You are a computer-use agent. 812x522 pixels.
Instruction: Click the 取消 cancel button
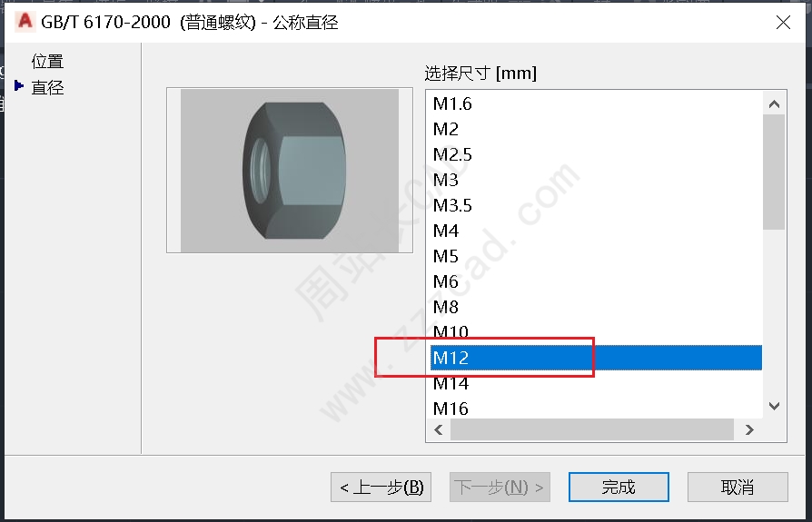(738, 487)
